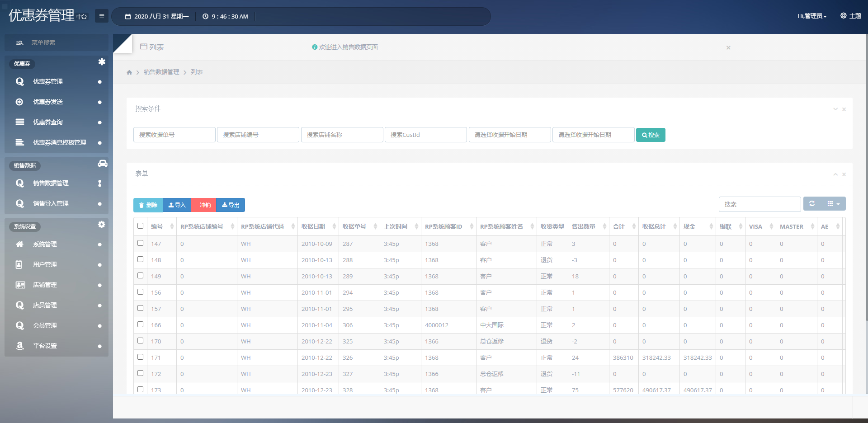
Task: Click the home icon in breadcrumb
Action: coord(129,72)
